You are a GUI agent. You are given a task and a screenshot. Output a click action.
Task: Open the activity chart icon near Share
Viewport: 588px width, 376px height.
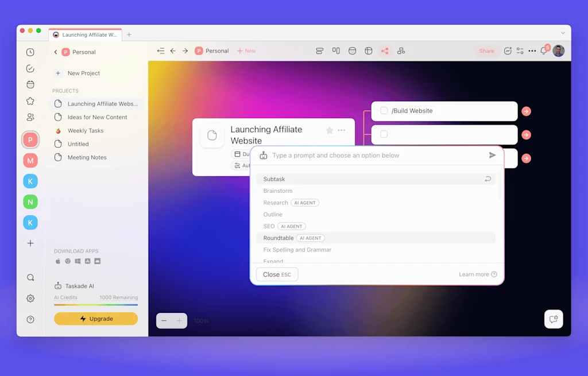tap(508, 51)
